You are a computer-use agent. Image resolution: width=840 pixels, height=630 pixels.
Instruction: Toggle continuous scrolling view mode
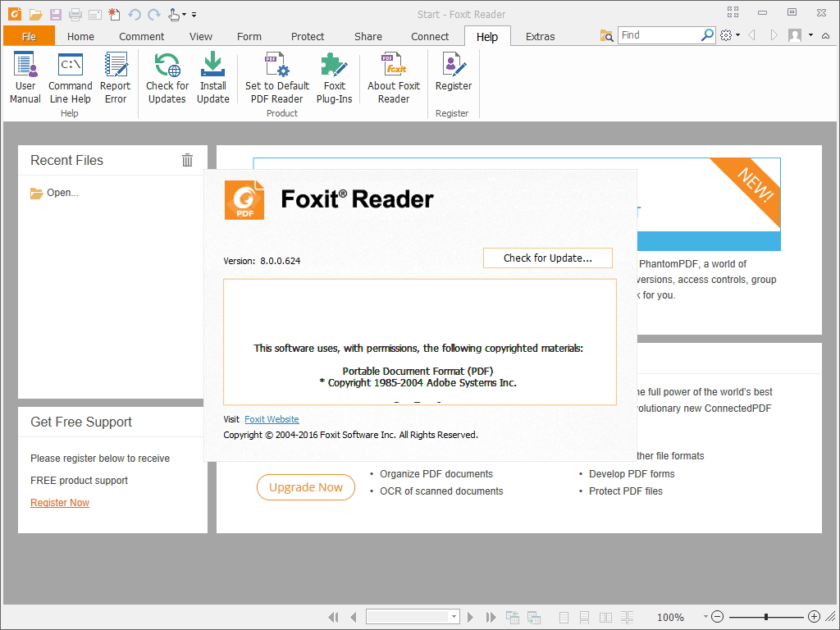pyautogui.click(x=583, y=617)
